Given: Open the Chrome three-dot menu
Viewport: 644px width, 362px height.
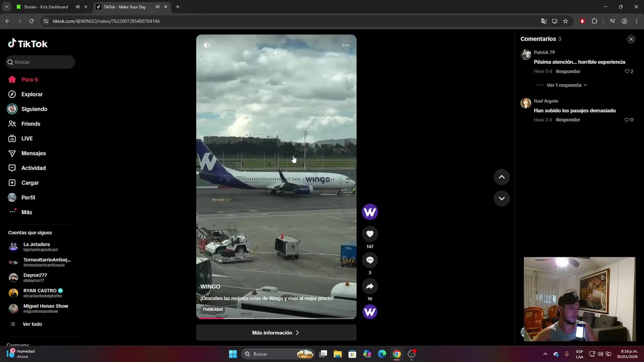Looking at the screenshot, I should point(636,21).
